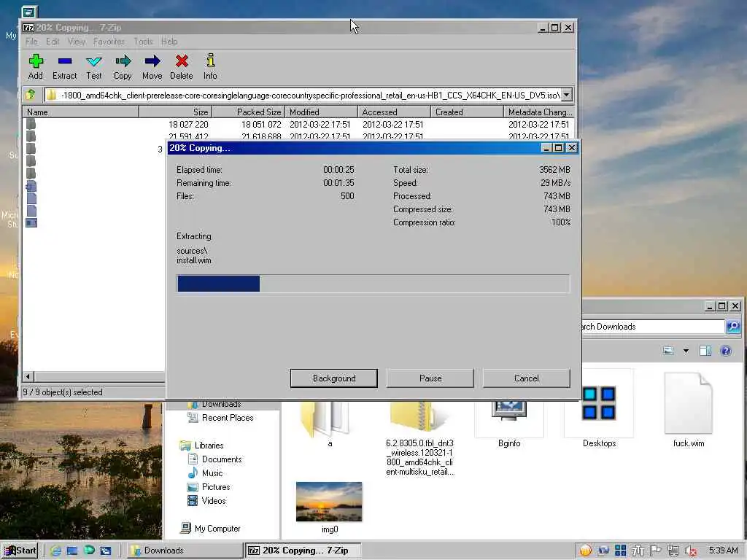Open Pictures library in navigation pane

tap(209, 486)
